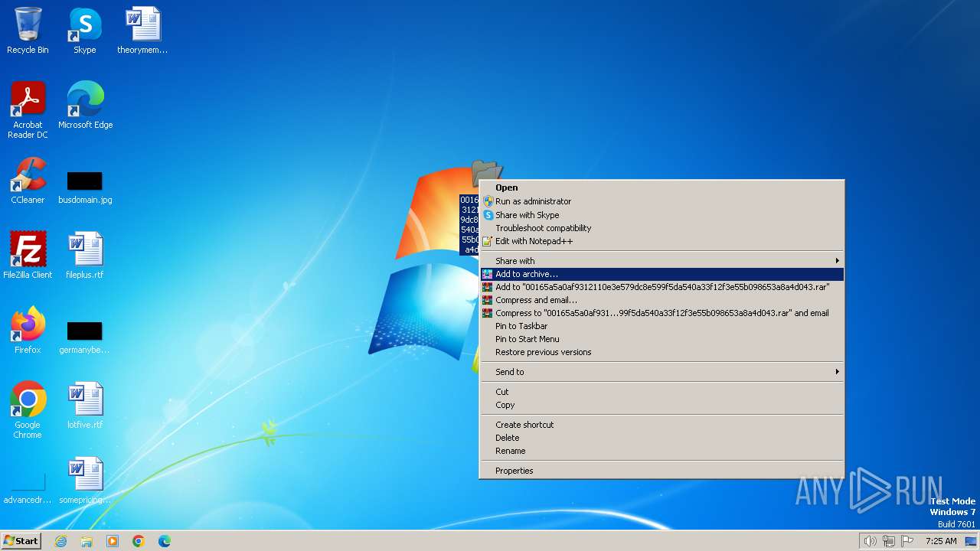This screenshot has width=980, height=551.
Task: Click the network tray icon
Action: (889, 541)
